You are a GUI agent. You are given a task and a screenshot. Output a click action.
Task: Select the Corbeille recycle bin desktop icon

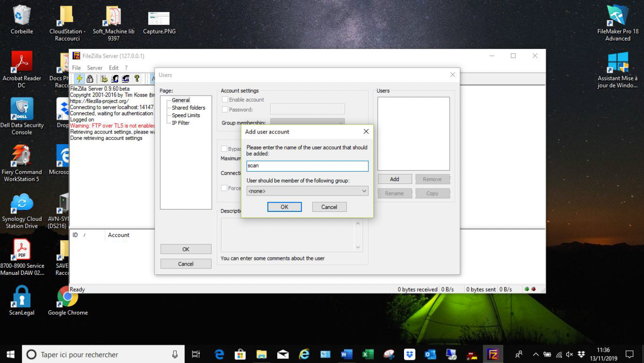(x=22, y=20)
